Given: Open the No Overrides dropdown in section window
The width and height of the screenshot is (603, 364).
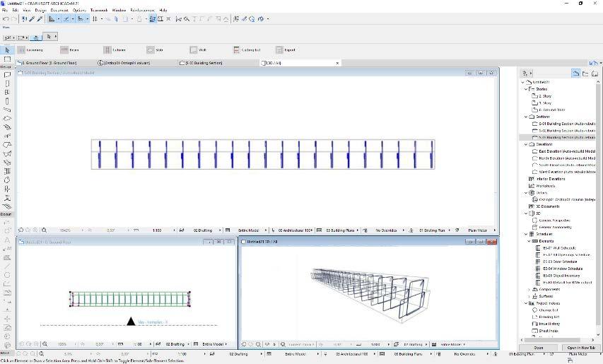Looking at the screenshot, I should [x=387, y=230].
